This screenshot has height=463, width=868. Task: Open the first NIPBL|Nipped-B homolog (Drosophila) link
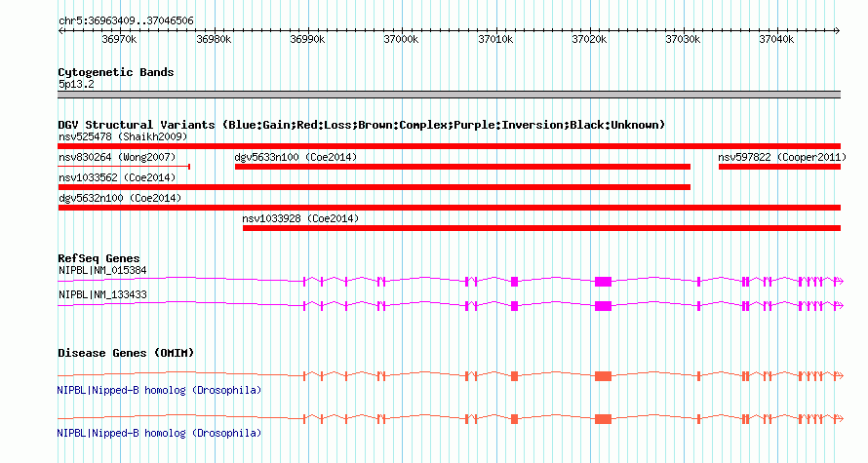tap(159, 391)
